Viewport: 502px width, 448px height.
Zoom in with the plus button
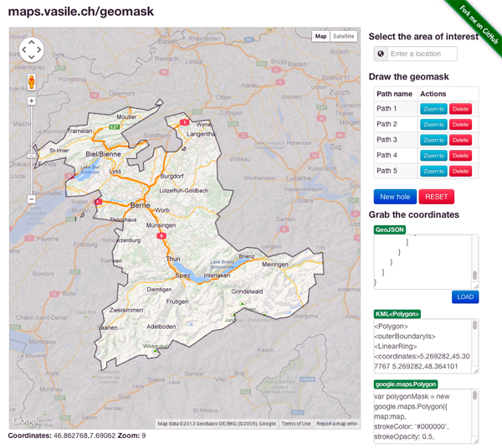pyautogui.click(x=32, y=101)
